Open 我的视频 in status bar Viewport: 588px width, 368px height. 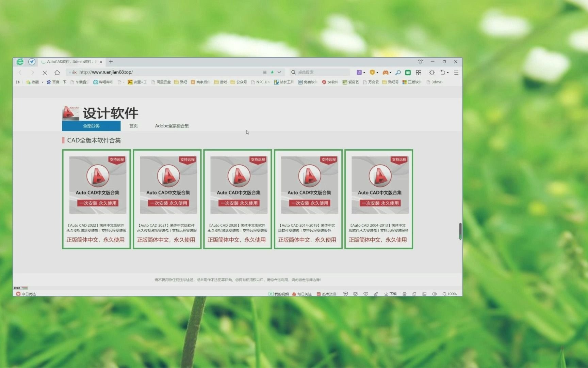279,294
